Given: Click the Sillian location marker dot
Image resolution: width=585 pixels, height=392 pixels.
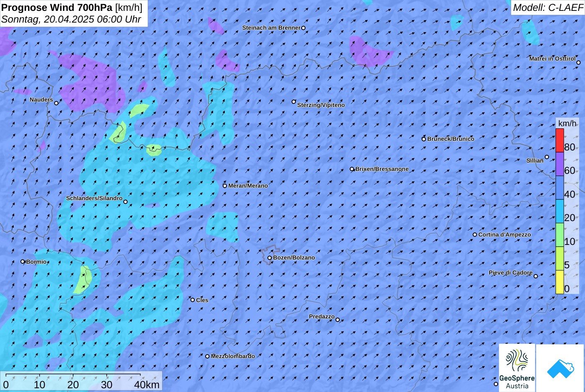Looking at the screenshot, I should pos(547,157).
